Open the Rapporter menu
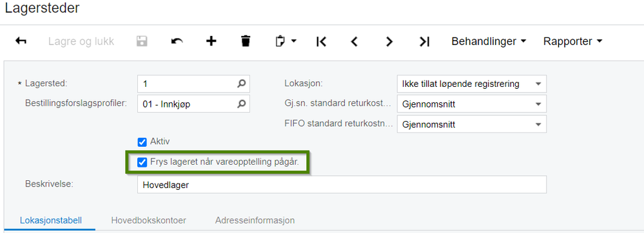Viewport: 644px width, 233px height. click(x=572, y=41)
